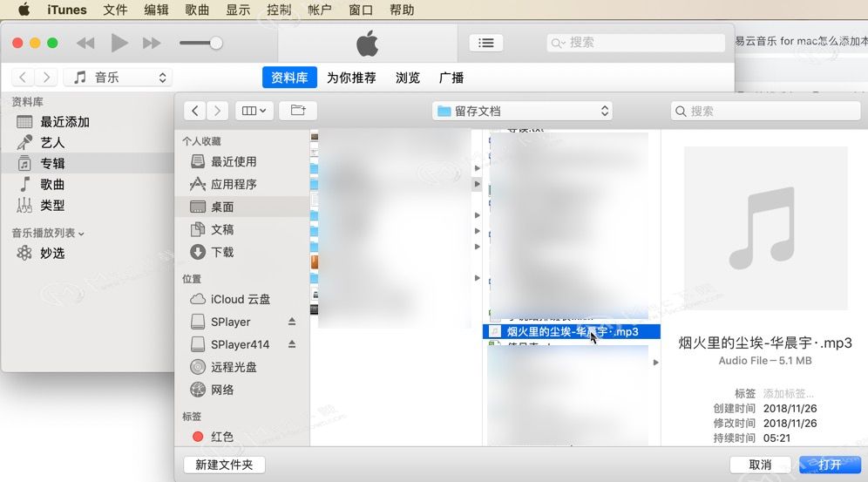This screenshot has height=482, width=868.
Task: Open the 帮助 menu
Action: pyautogui.click(x=402, y=10)
